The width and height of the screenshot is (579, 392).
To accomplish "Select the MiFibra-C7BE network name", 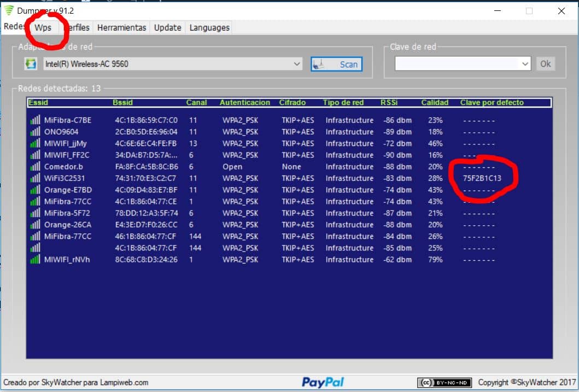I will click(68, 120).
